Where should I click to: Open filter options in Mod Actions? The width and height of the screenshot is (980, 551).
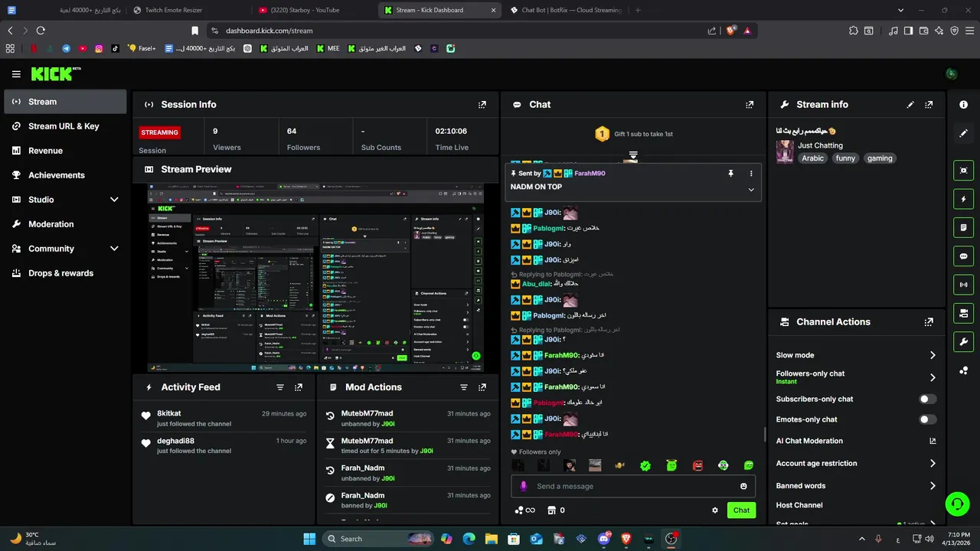click(464, 388)
